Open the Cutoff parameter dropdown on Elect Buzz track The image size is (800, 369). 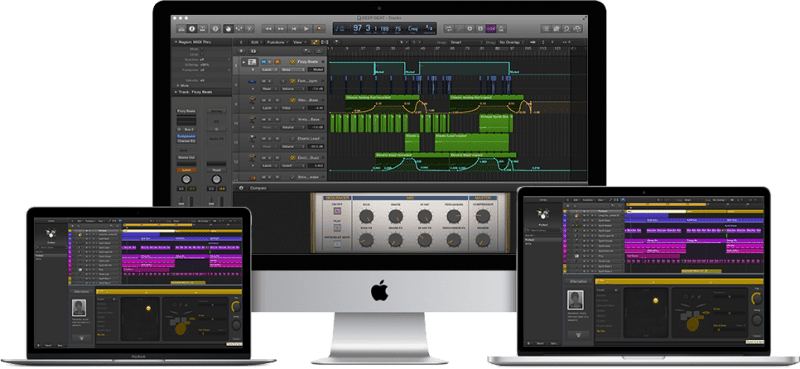tap(293, 166)
